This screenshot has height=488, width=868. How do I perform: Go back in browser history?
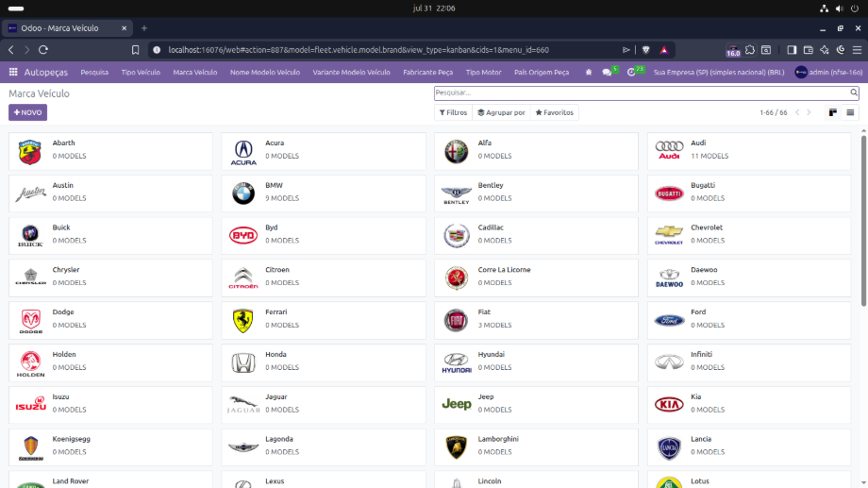pyautogui.click(x=11, y=50)
